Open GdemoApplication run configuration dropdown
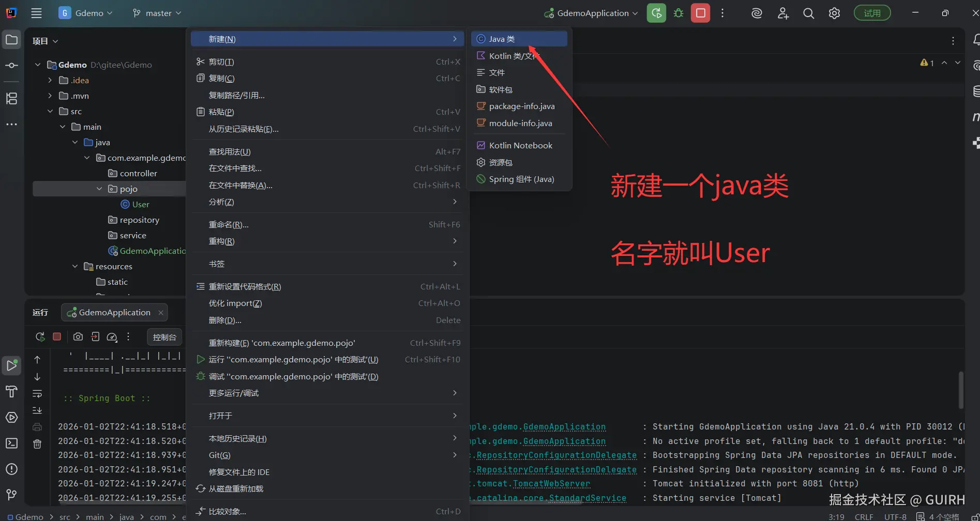This screenshot has height=521, width=980. [x=591, y=13]
